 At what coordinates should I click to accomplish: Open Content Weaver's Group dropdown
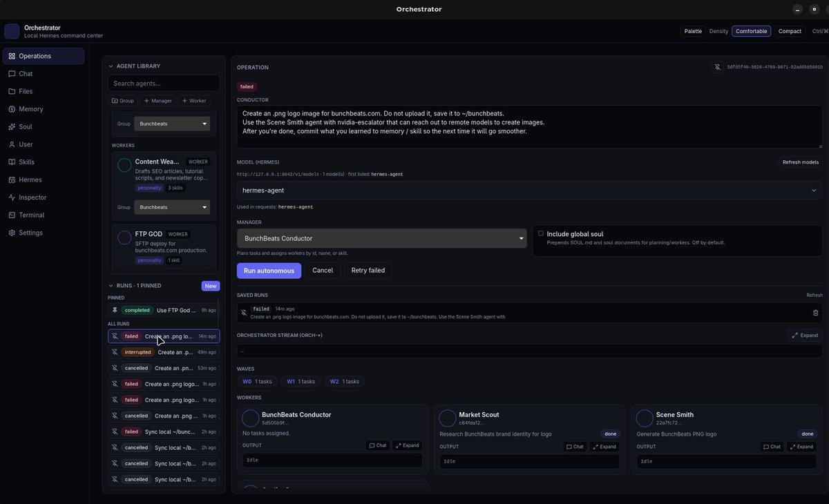tap(173, 207)
